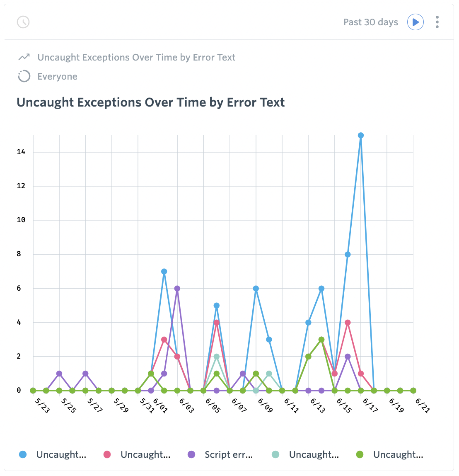Click the purple data point at 6/04 reaching 6
Screen dimensions: 459x476
[177, 287]
